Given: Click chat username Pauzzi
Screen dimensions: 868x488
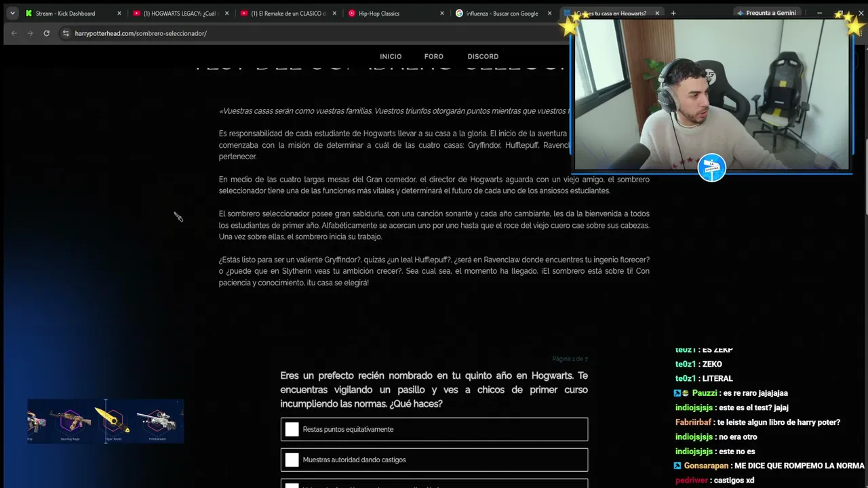Looking at the screenshot, I should [x=705, y=393].
